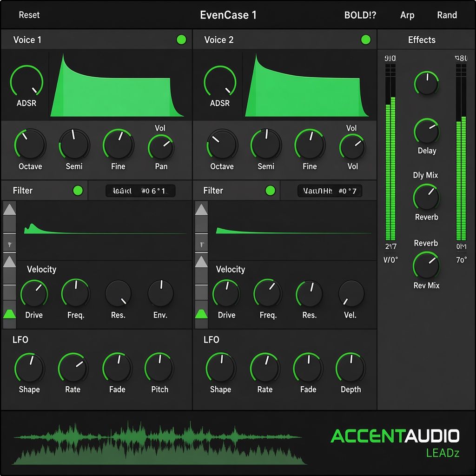Click Rand to randomize settings
The image size is (476, 476).
(x=447, y=15)
